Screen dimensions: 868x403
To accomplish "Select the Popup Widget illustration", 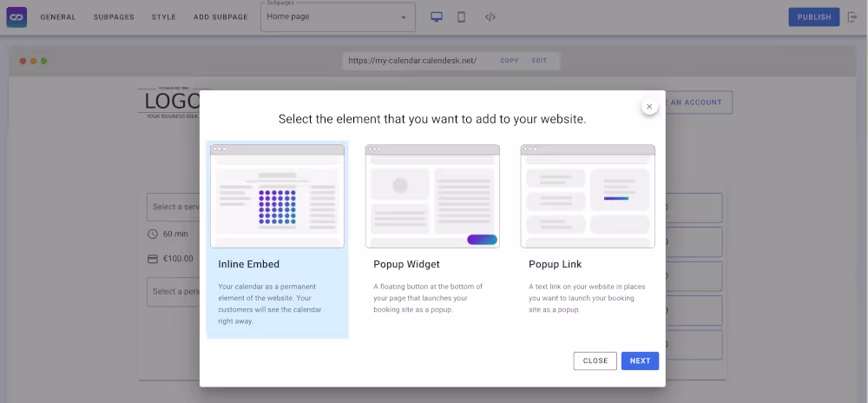I will (432, 196).
